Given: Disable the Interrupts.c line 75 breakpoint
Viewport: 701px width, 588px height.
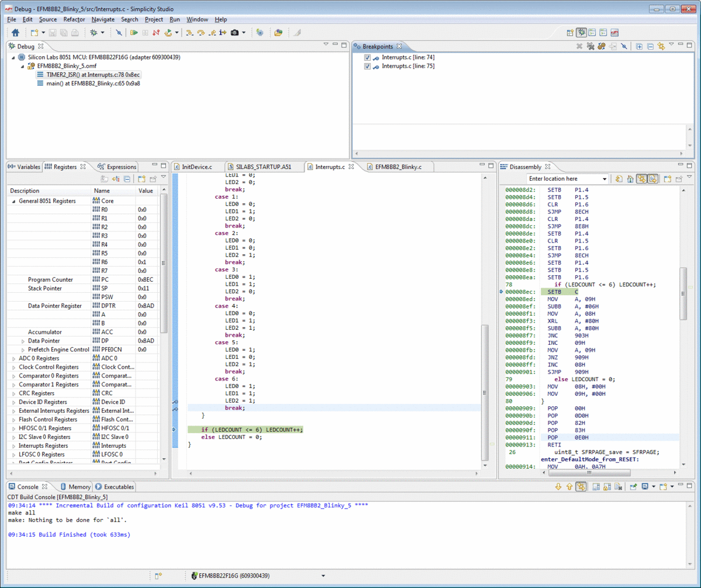Looking at the screenshot, I should (x=367, y=67).
